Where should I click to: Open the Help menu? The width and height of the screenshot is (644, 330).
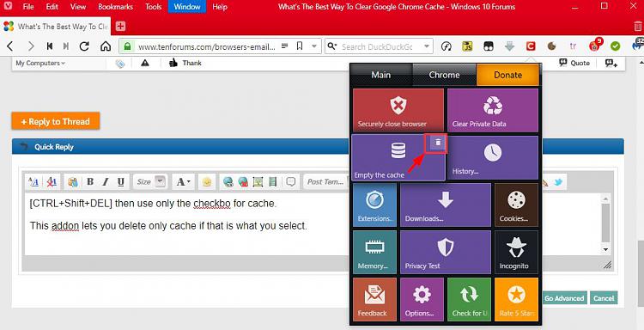[220, 7]
